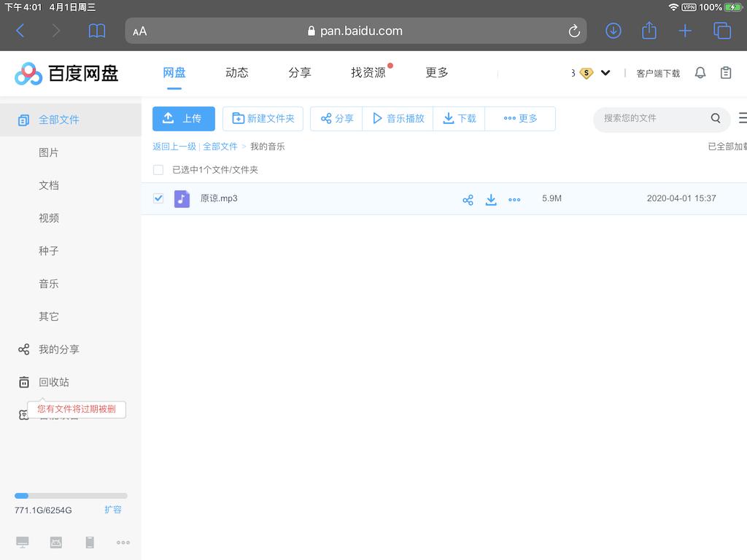Download 原谅.mp3 via its row download icon

[x=491, y=199]
